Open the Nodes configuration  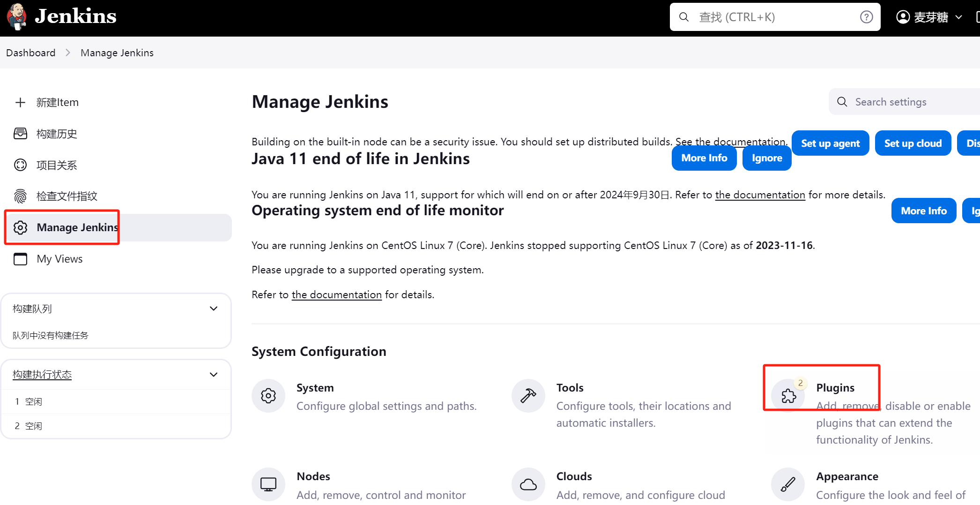pos(313,476)
